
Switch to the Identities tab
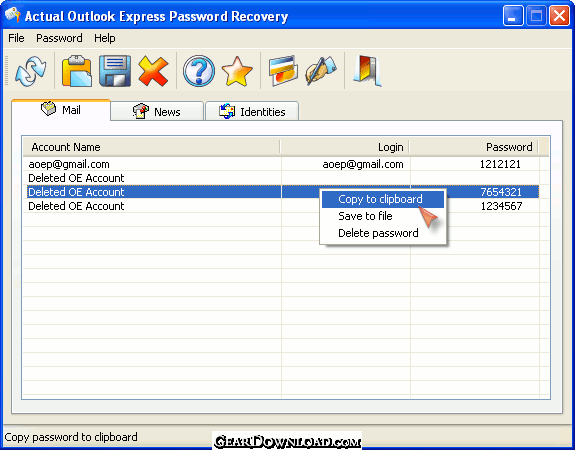click(x=252, y=111)
